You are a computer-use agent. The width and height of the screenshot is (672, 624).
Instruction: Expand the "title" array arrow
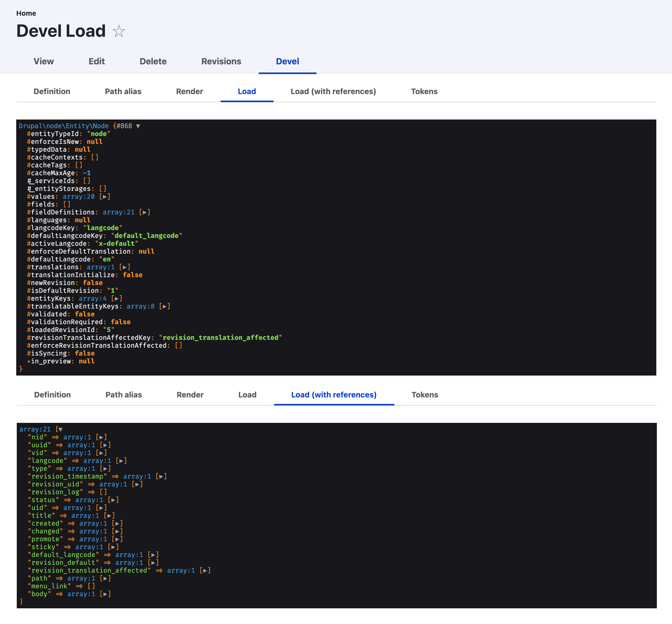[x=109, y=516]
